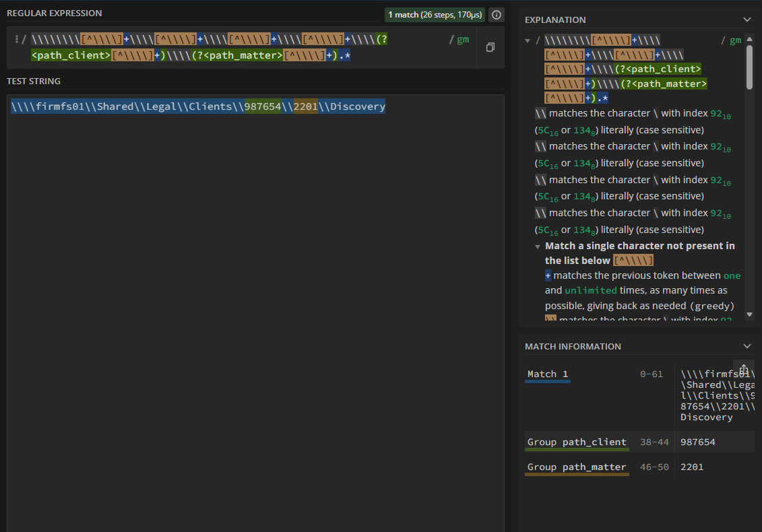Select the Group path_client label

click(x=577, y=442)
